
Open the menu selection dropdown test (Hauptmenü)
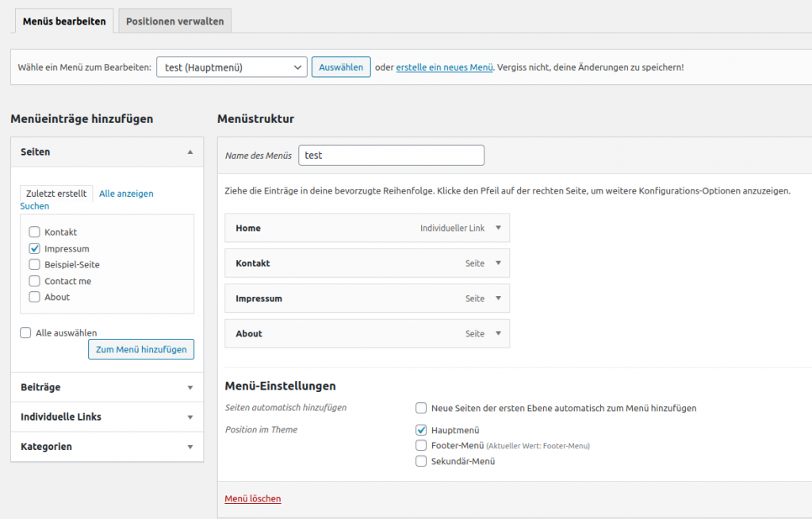232,67
